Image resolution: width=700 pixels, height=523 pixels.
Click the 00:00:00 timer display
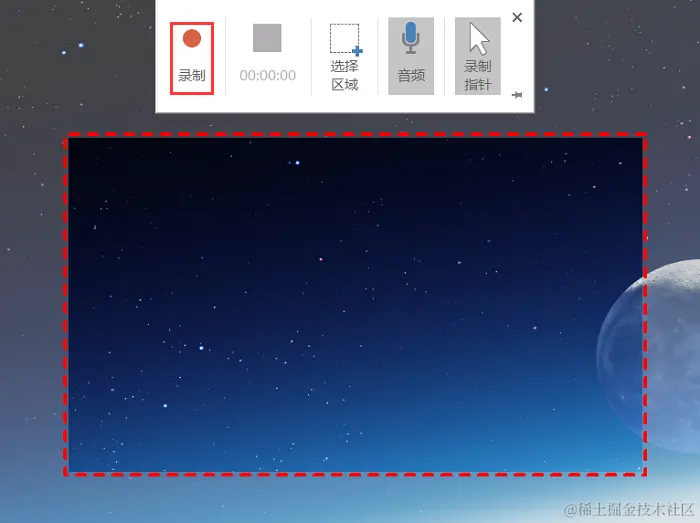267,75
